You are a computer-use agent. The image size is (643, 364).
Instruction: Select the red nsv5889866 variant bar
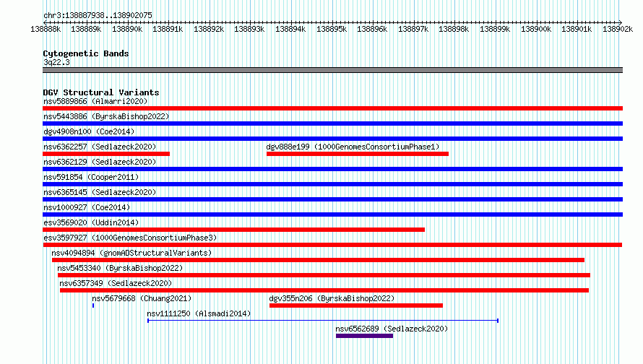(x=332, y=108)
